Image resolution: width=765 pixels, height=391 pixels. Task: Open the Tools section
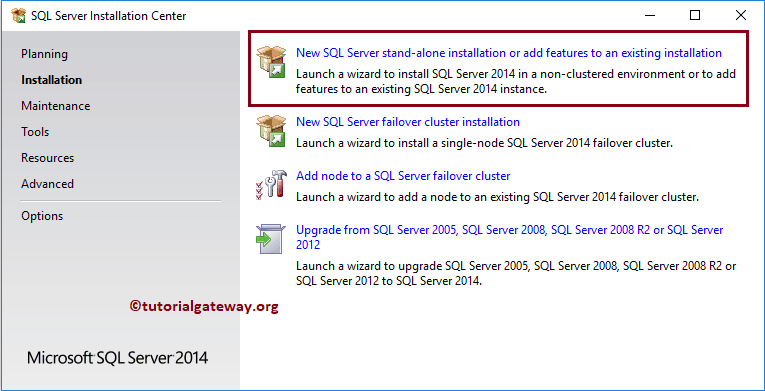pyautogui.click(x=35, y=132)
